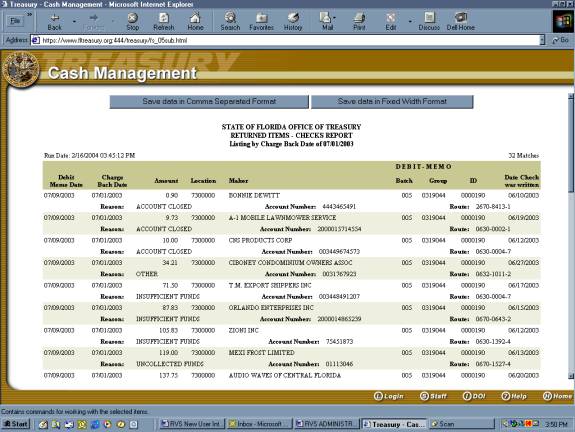
Task: Click Save data in Comma Separated Format
Action: point(209,102)
